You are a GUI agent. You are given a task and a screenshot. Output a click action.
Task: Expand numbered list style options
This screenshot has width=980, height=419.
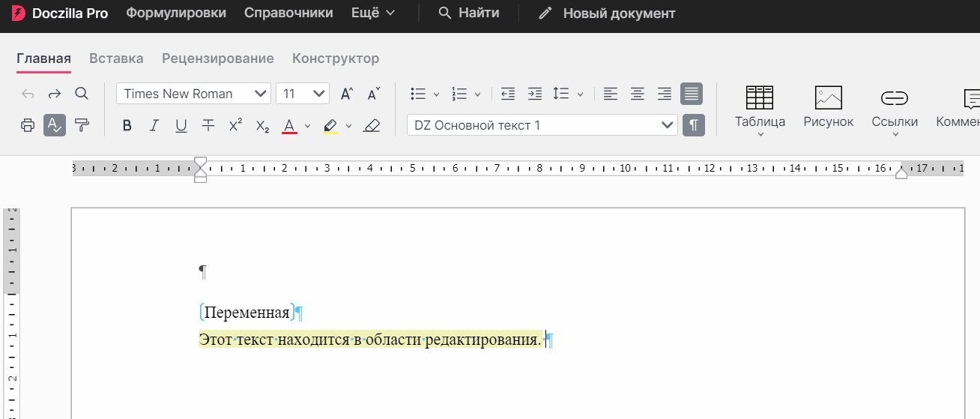pyautogui.click(x=478, y=94)
